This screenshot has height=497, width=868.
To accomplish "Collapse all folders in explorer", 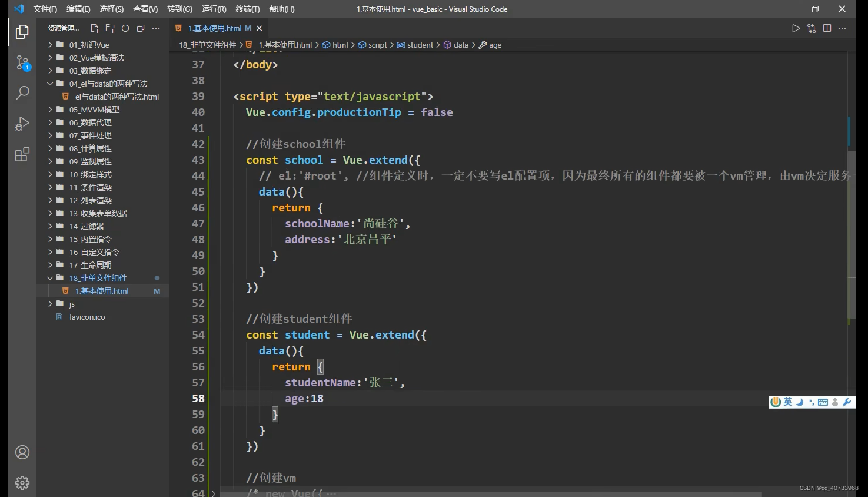I will coord(141,28).
